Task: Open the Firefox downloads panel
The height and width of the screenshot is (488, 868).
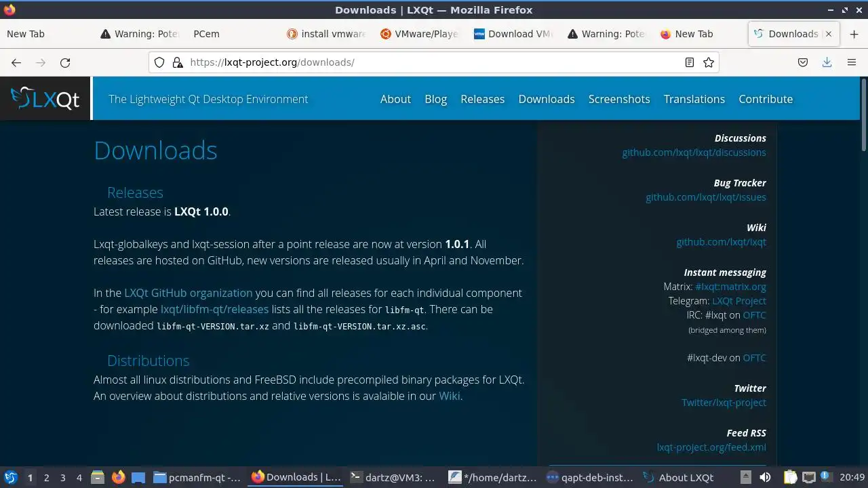Action: click(827, 62)
